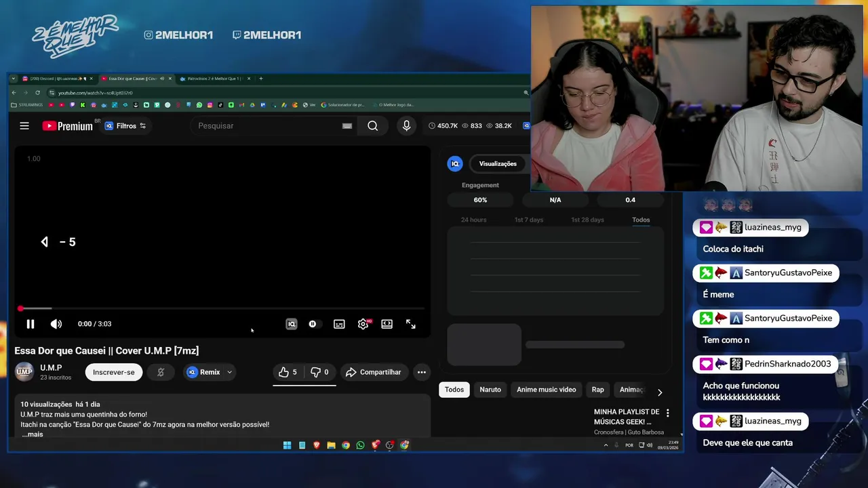Open the browser tab list dropdown
The image size is (868, 488).
point(13,79)
